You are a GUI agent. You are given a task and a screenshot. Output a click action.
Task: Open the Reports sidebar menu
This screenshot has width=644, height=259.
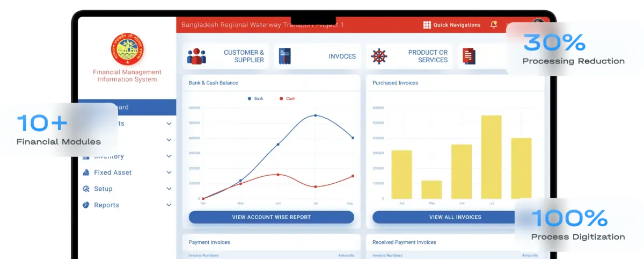[127, 205]
